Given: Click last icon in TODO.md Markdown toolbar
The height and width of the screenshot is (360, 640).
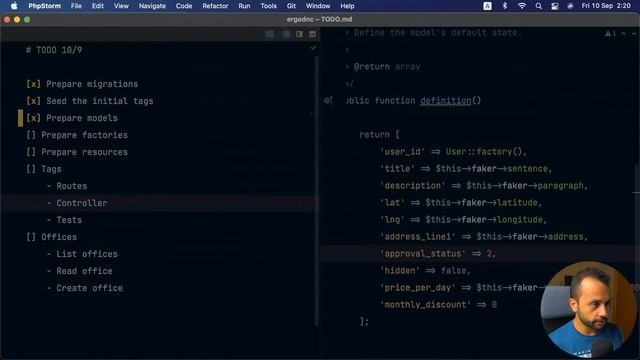Looking at the screenshot, I should 312,34.
